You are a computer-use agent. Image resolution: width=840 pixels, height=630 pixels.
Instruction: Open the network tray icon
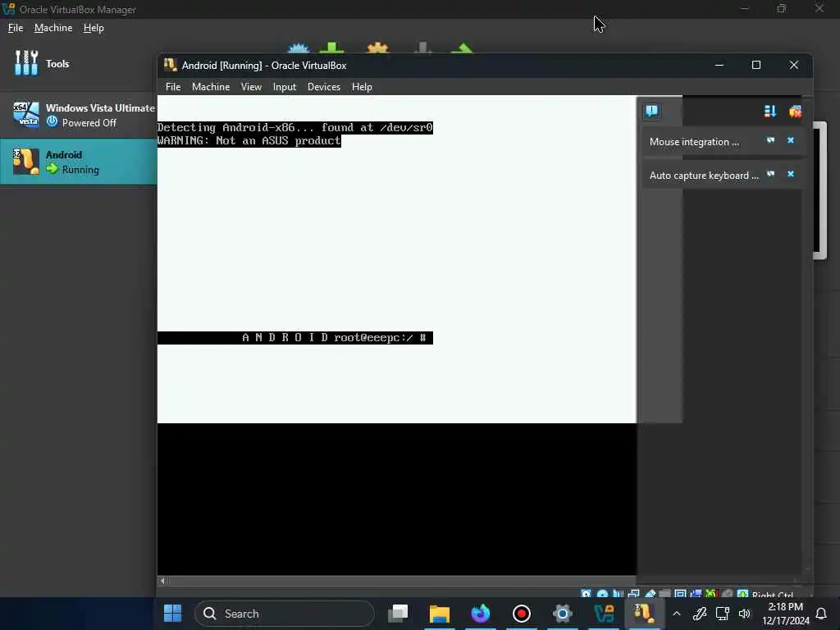point(722,614)
